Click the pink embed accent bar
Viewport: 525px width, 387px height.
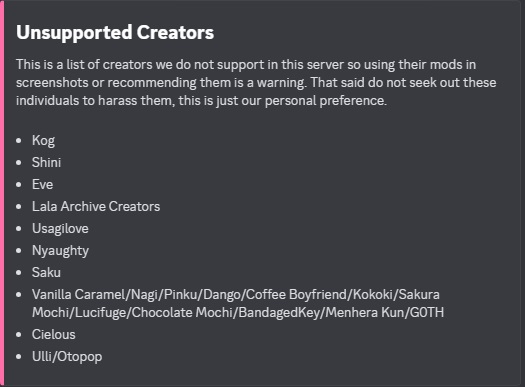(x=2, y=194)
